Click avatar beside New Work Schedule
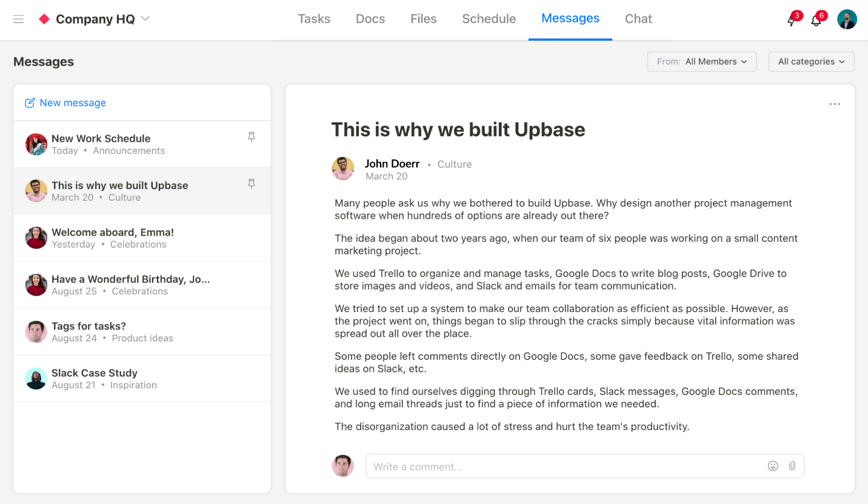 pyautogui.click(x=36, y=144)
